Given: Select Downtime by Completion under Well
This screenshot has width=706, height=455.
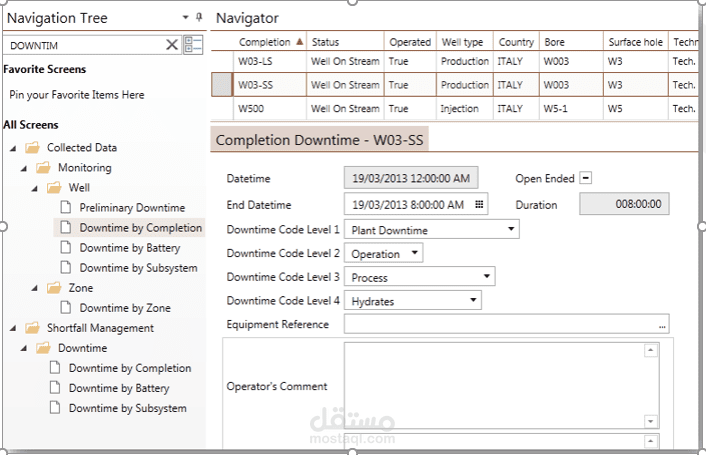Looking at the screenshot, I should [140, 228].
